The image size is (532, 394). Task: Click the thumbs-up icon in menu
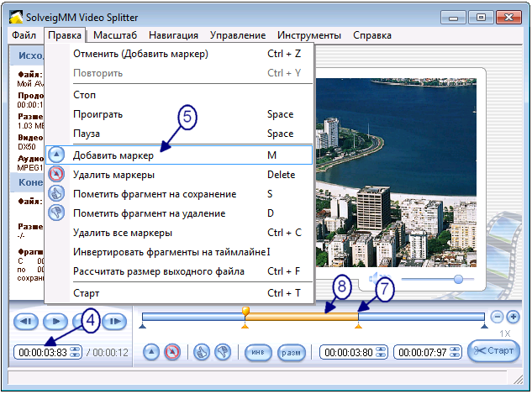click(56, 193)
